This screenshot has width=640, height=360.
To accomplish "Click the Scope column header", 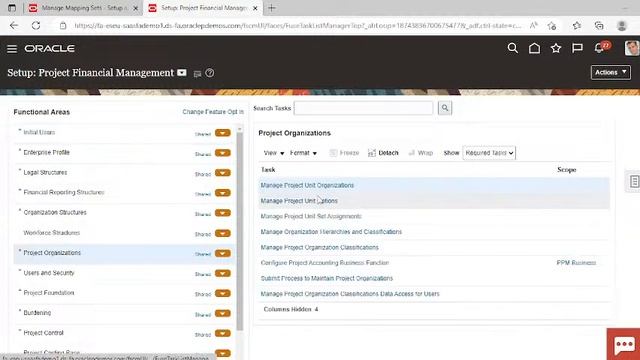I will (567, 169).
